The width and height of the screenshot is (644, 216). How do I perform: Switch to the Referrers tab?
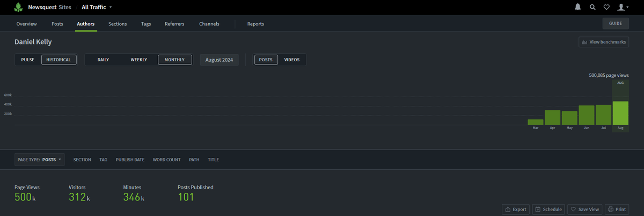click(174, 24)
